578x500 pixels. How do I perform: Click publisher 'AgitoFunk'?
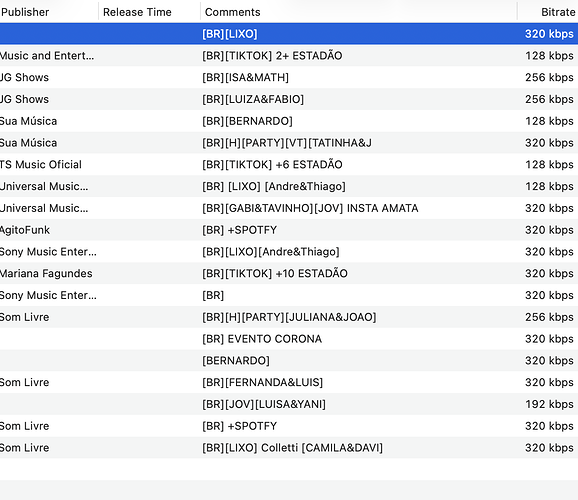click(x=25, y=230)
